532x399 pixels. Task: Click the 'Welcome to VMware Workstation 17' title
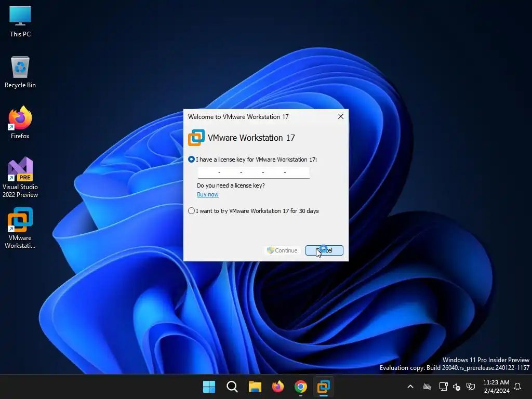click(238, 117)
